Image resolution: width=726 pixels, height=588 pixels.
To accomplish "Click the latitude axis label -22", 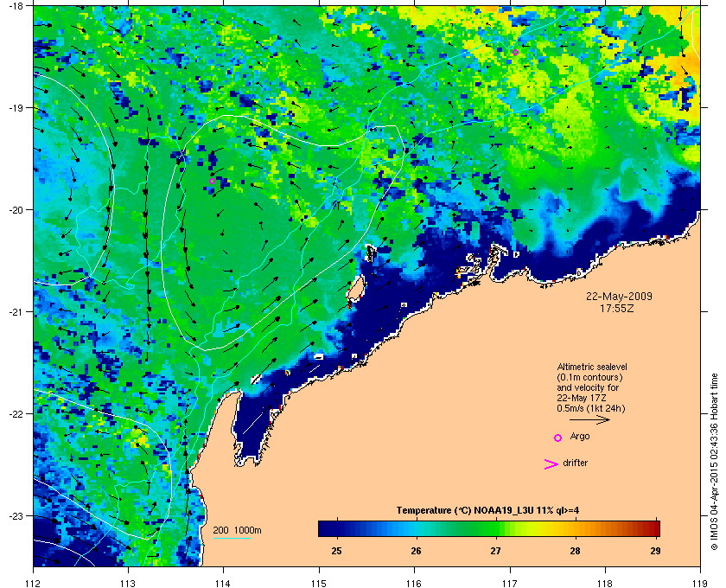I will 16,414.
